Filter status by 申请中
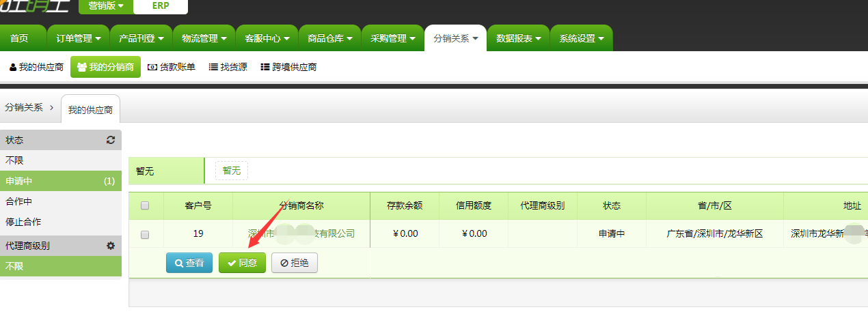Image resolution: width=868 pixels, height=331 pixels. (61, 181)
